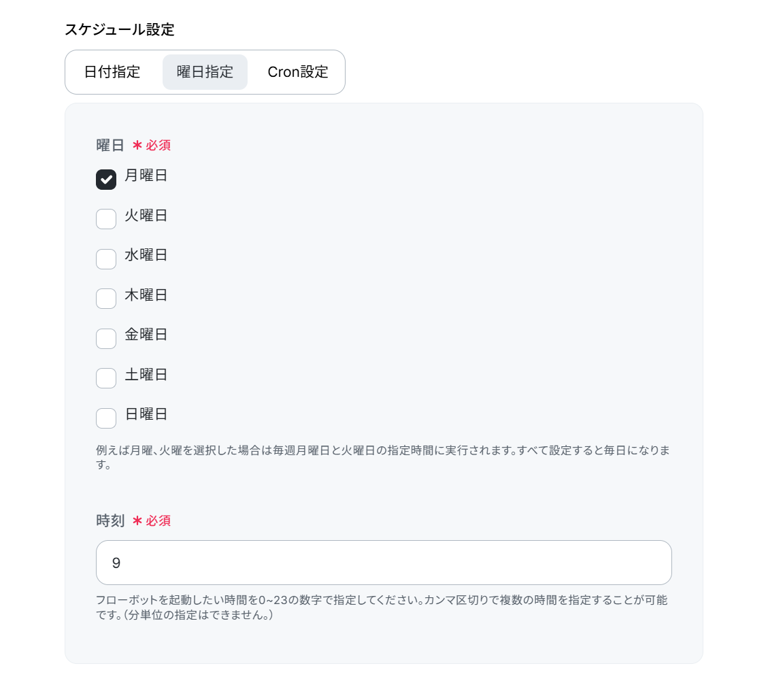Viewport: 768px width, 700px height.
Task: Click the 月曜日 label text
Action: tap(146, 176)
